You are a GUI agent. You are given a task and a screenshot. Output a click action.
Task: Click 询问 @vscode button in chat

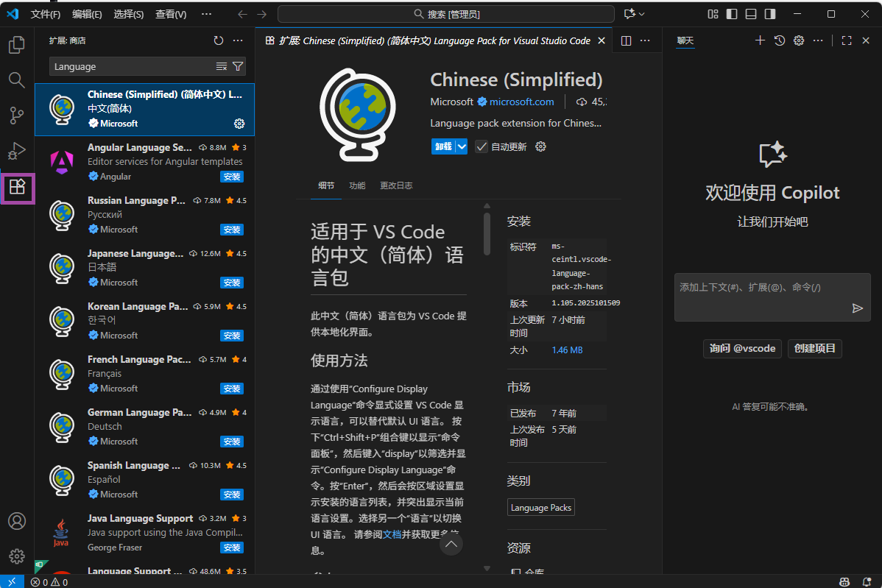(742, 349)
